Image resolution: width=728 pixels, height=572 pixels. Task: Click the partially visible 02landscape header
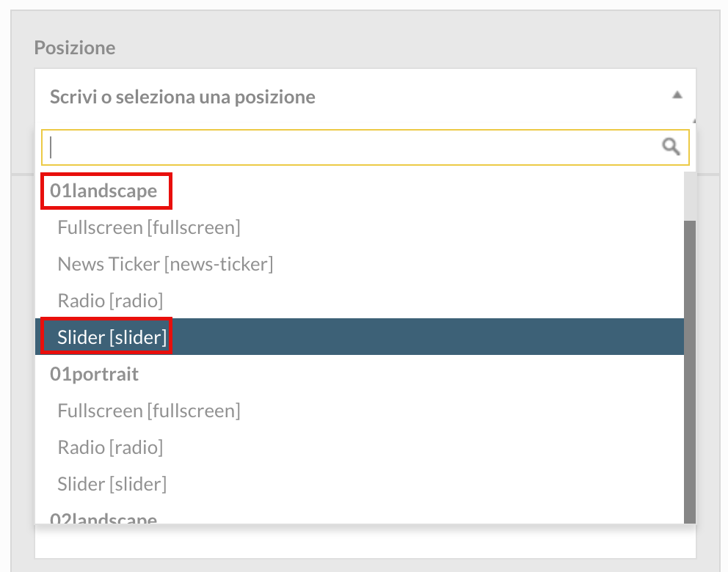pyautogui.click(x=103, y=518)
